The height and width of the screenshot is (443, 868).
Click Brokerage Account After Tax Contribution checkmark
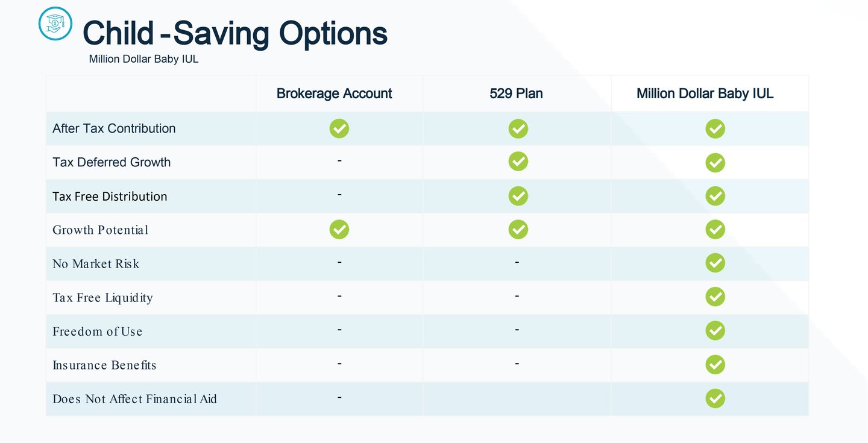coord(339,128)
